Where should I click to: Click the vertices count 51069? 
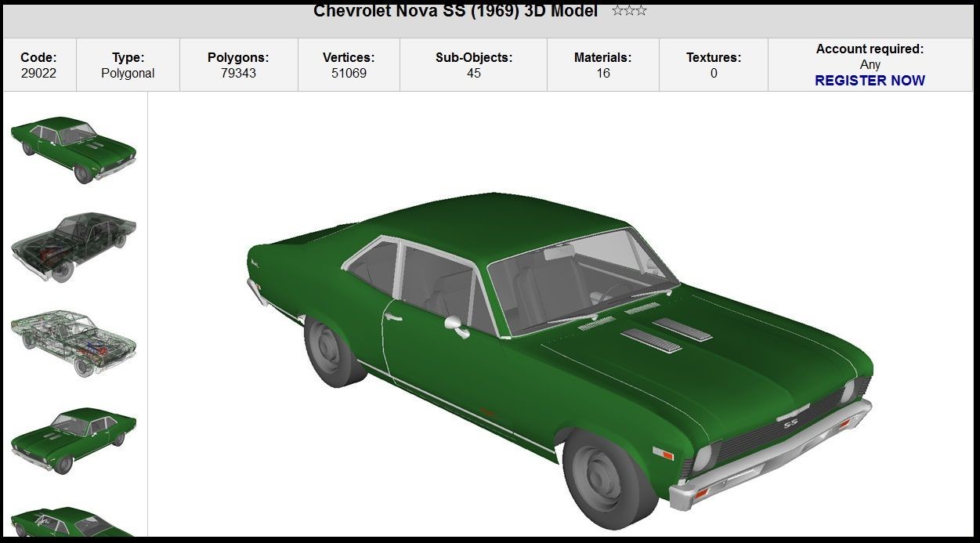349,73
